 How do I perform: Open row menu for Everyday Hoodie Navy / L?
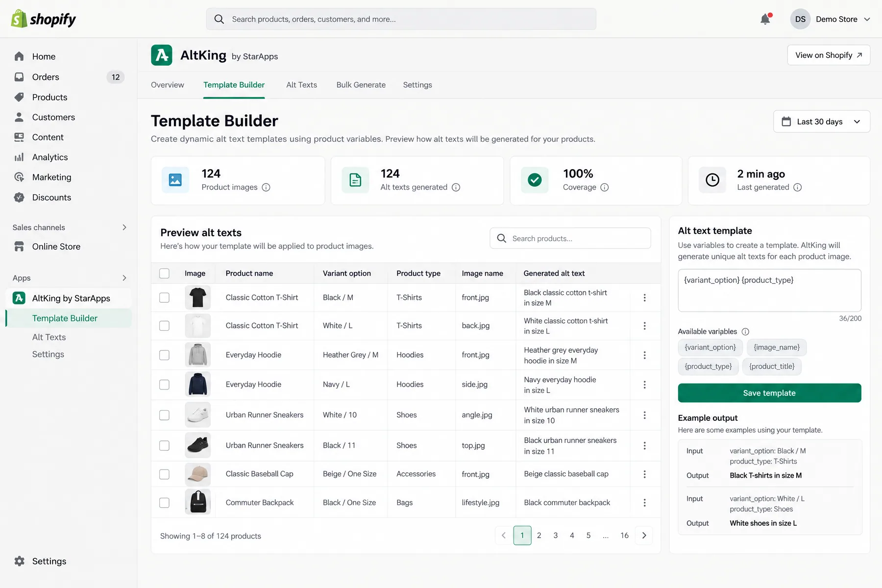(644, 385)
